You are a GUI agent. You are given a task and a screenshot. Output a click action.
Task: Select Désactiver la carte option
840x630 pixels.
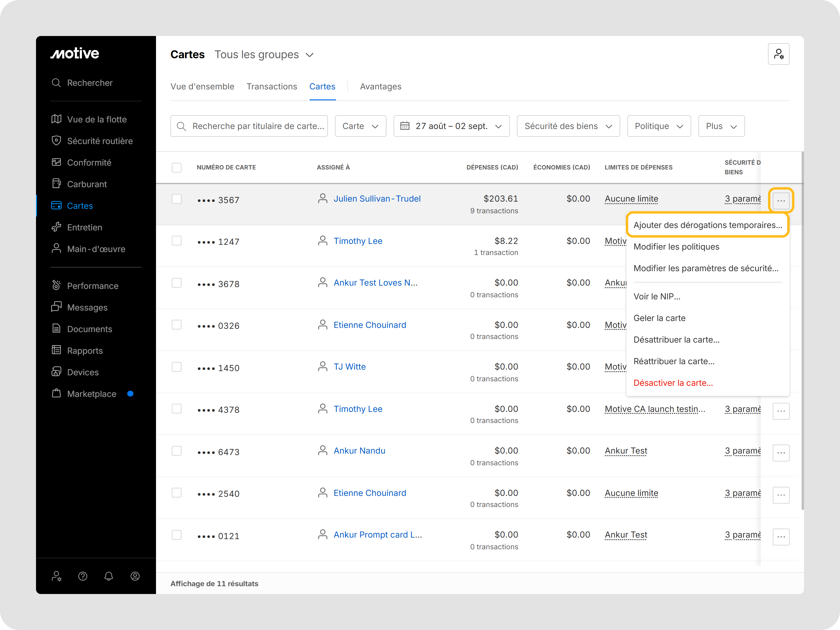(673, 383)
